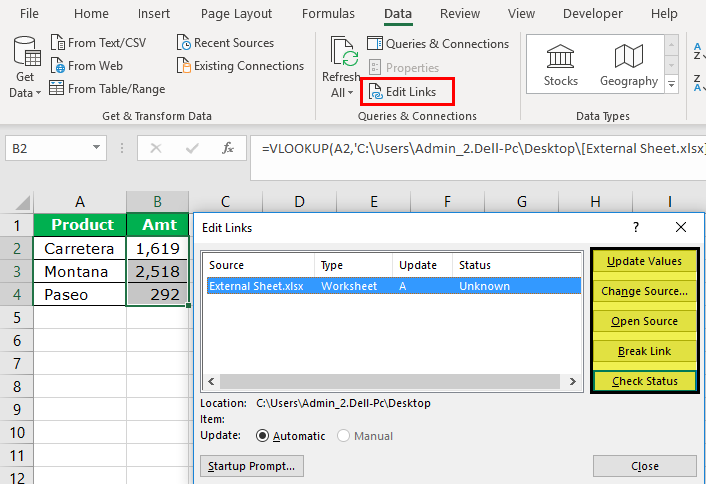Select the Product header cell
Viewport: 706px width, 484px height.
click(80, 225)
